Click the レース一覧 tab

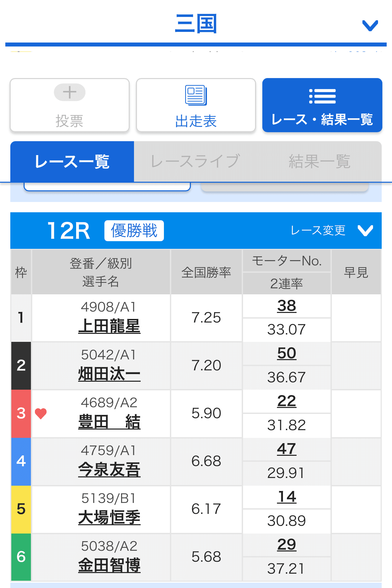pyautogui.click(x=72, y=162)
